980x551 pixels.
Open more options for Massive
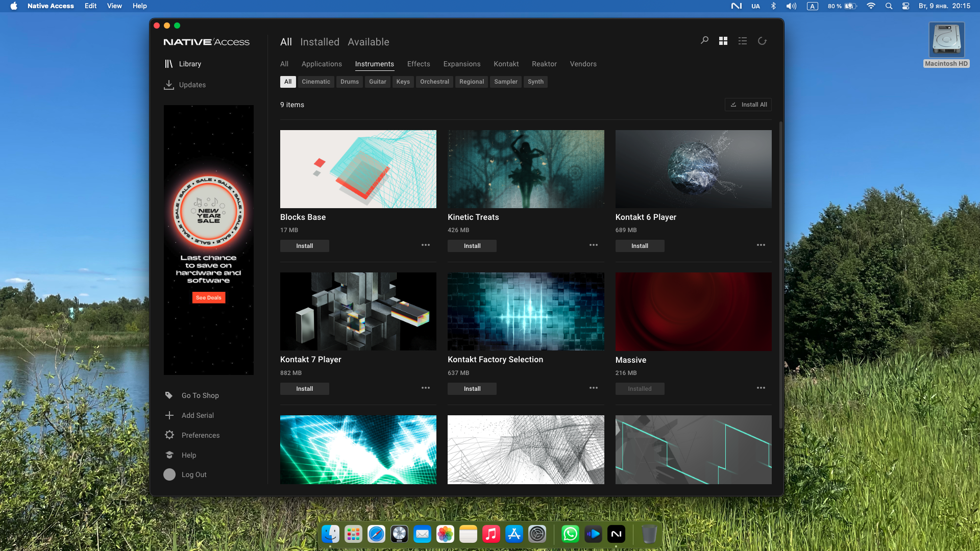point(761,388)
